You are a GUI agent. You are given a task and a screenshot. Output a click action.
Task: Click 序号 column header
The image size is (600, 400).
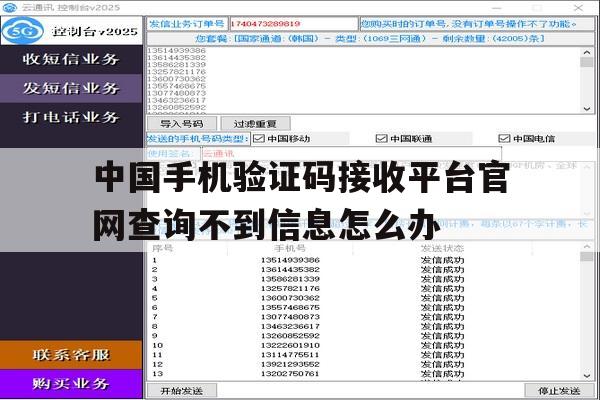(188, 248)
